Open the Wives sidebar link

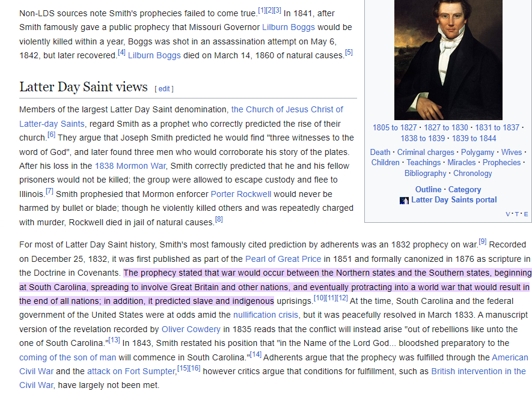512,152
